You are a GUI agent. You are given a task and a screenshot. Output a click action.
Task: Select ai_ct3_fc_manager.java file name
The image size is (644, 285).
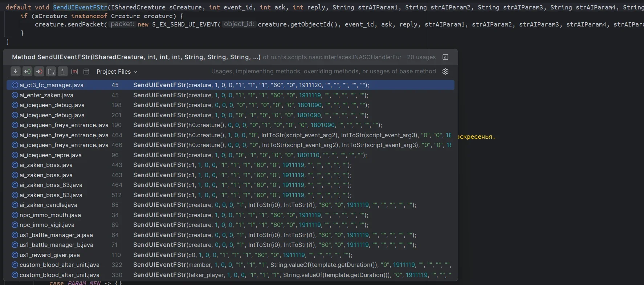52,85
